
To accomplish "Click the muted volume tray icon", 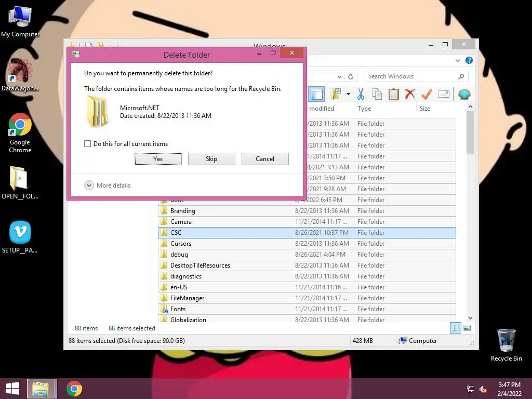I will (483, 389).
